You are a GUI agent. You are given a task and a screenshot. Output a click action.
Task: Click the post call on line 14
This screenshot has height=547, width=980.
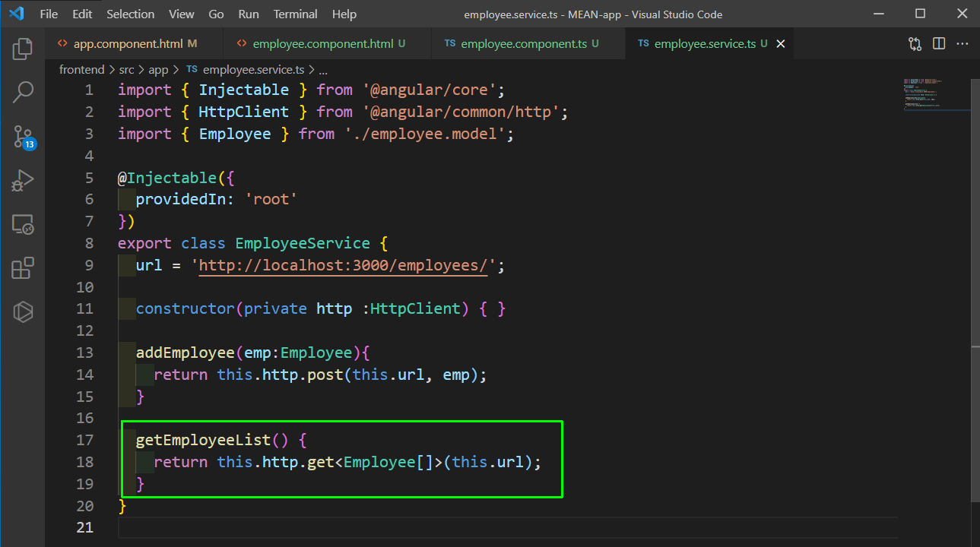tap(325, 375)
